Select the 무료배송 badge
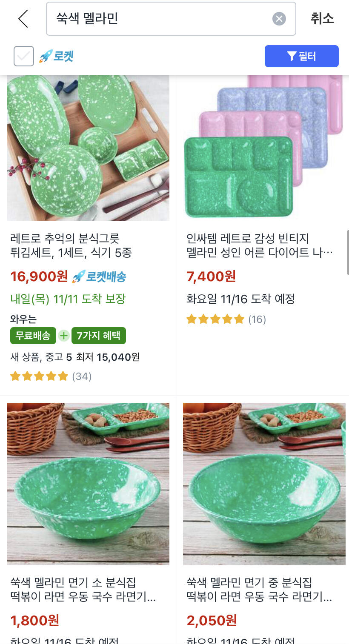 point(33,336)
